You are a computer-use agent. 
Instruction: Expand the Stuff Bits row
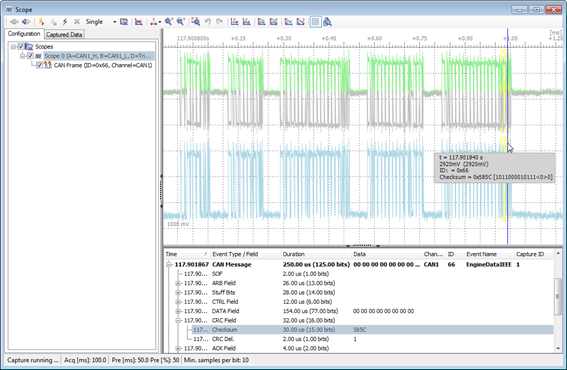(x=178, y=293)
